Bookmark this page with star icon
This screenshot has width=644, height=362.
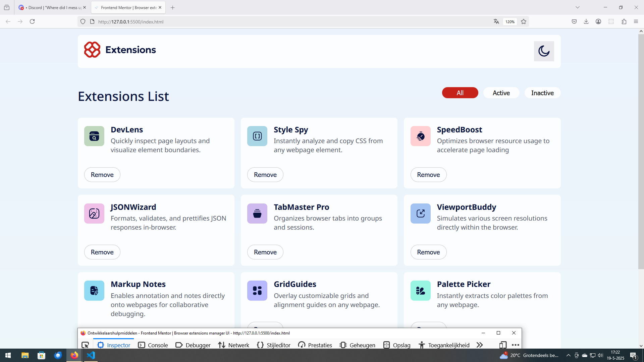524,22
